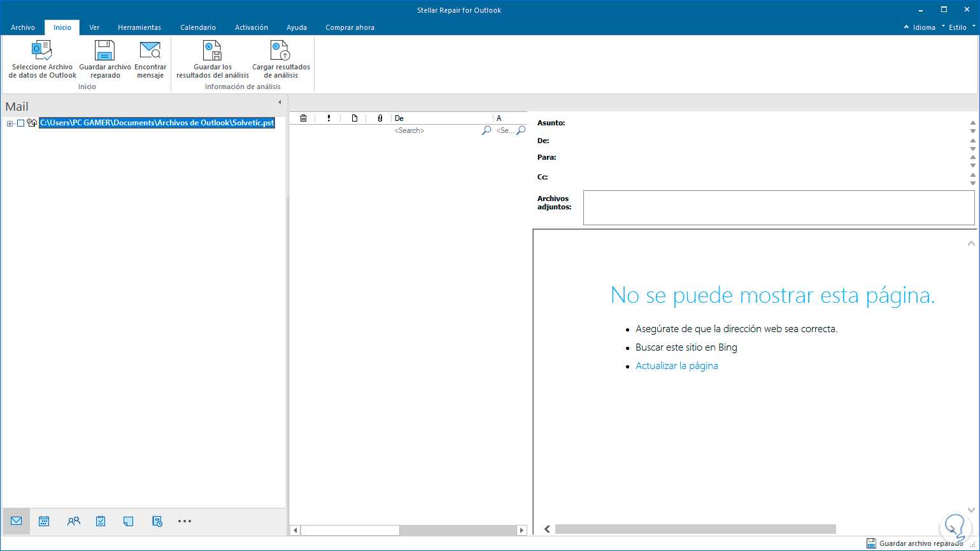
Task: Sort by the attachment paperclip column
Action: point(380,118)
